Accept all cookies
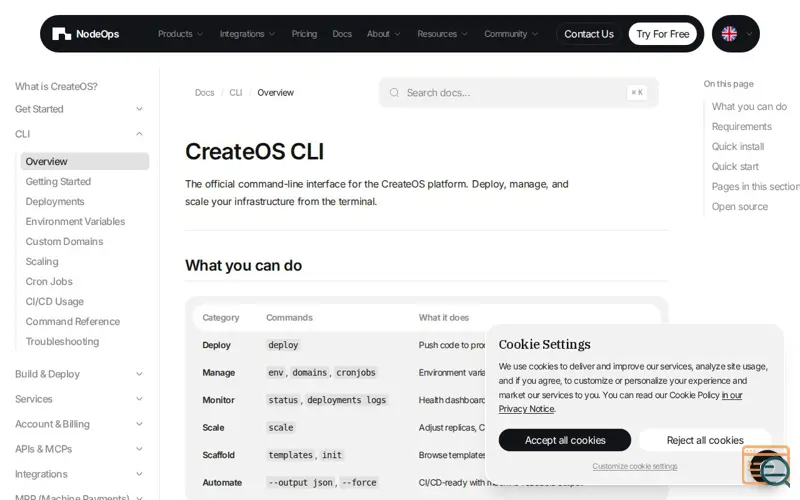This screenshot has width=800, height=500. [x=565, y=440]
